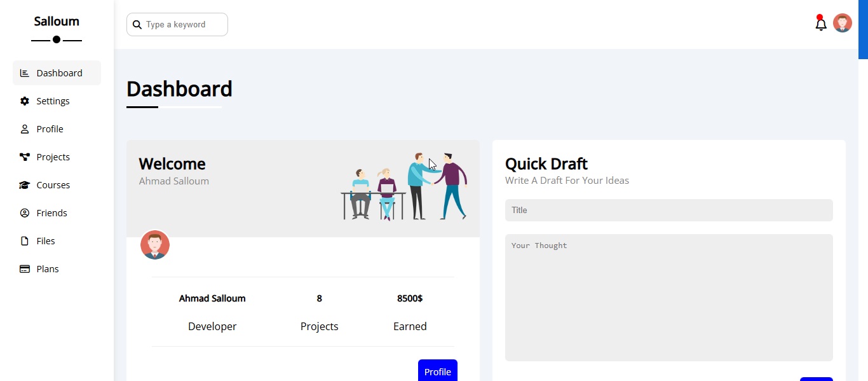Click the Settings gear icon

[25, 101]
